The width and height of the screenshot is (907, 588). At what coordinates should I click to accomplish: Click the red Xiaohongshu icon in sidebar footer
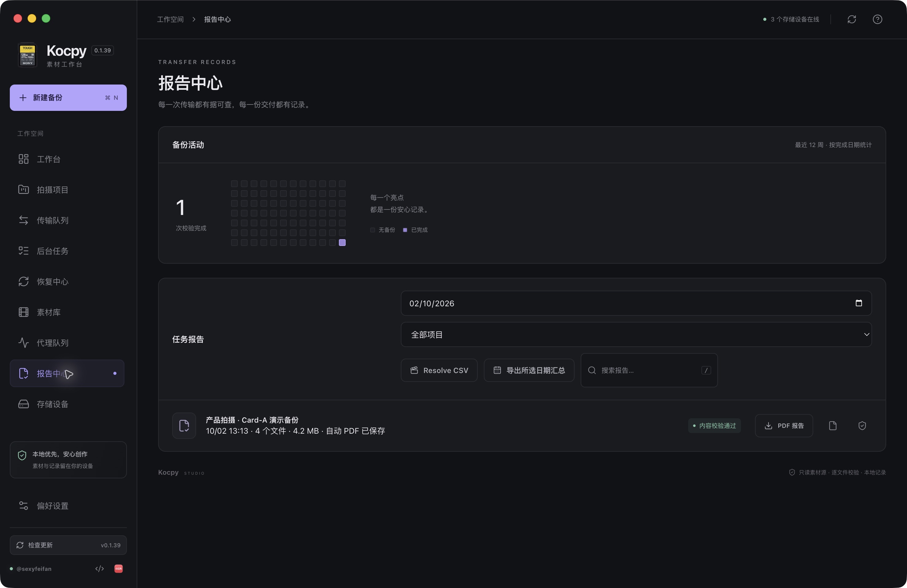coord(119,569)
